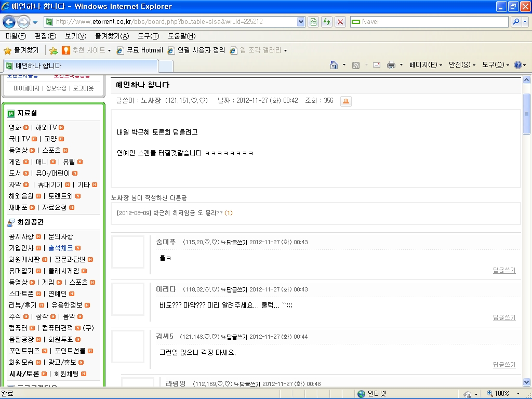
Task: Click the add to favorites bar icon
Action: 54,50
